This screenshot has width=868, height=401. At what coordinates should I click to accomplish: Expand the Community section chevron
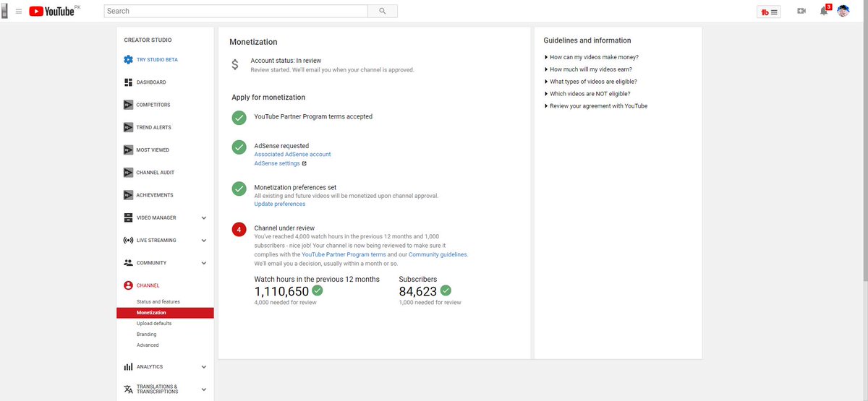click(204, 263)
